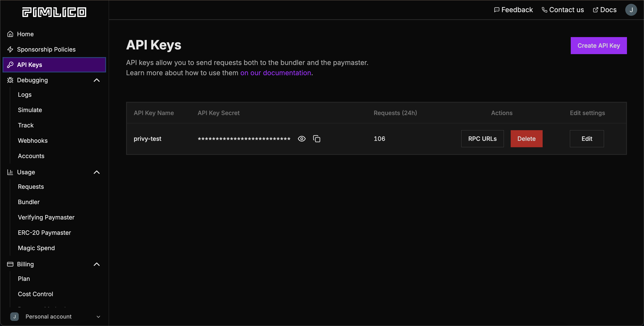Open the Home page in sidebar
644x326 pixels.
pos(54,34)
